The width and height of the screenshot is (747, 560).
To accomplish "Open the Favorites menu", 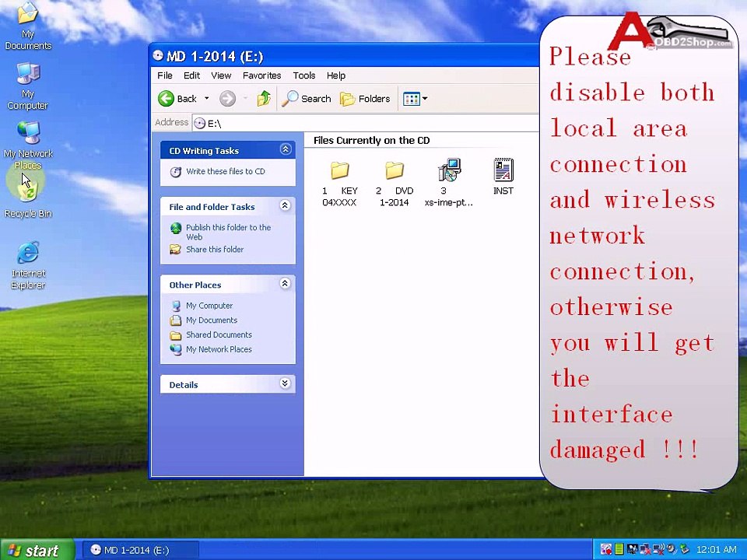I will pos(261,75).
